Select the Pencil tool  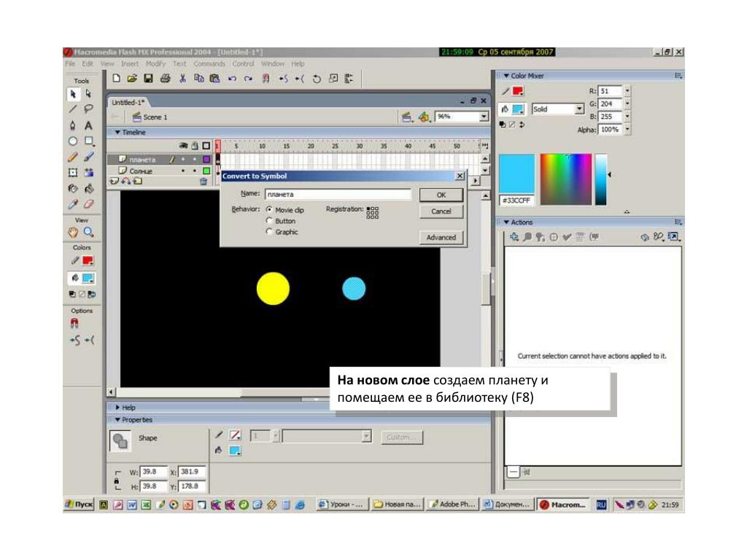coord(73,157)
